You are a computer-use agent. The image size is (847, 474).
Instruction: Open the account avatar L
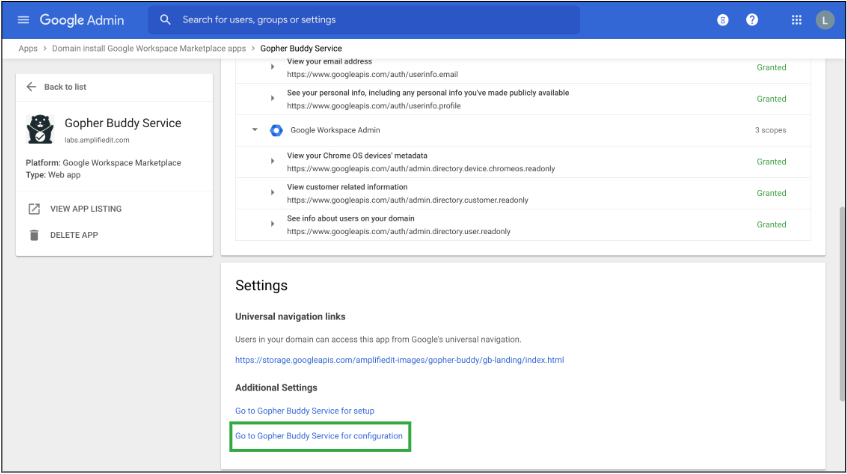[824, 21]
